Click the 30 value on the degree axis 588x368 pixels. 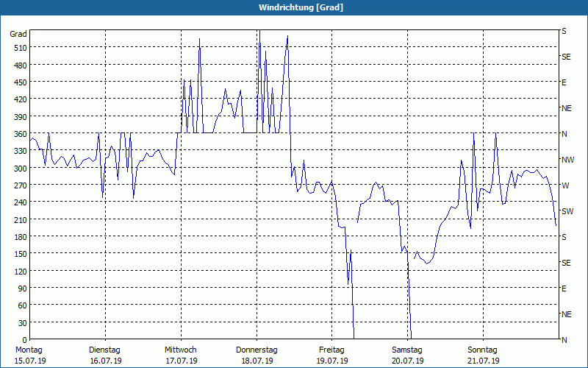tap(22, 323)
